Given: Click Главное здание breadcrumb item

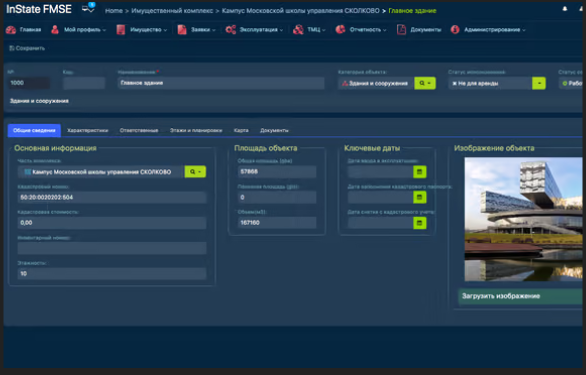Looking at the screenshot, I should [412, 11].
